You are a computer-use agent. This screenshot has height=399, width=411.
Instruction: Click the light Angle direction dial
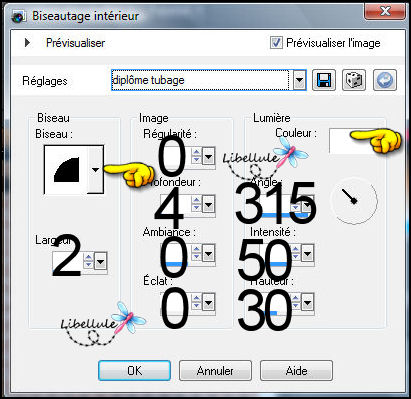354,200
